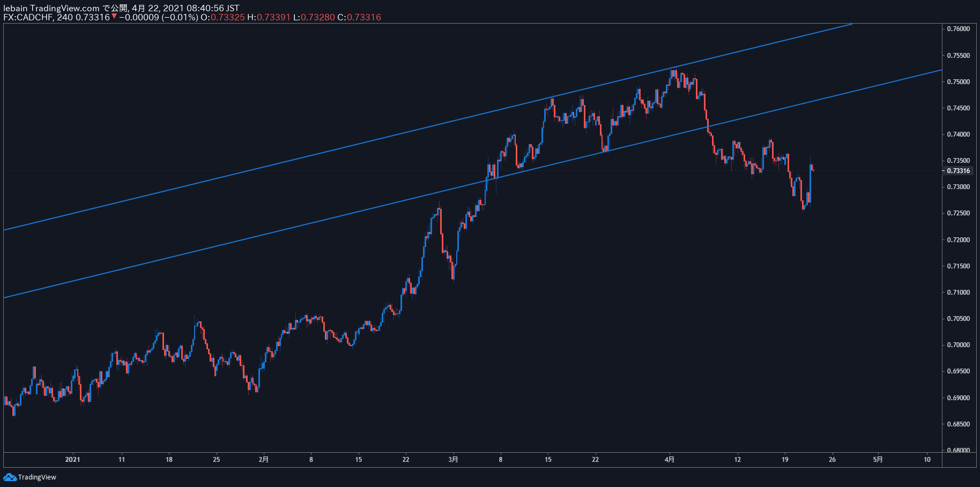
Task: Click the current price label 0.73316 on axis
Action: (x=959, y=171)
